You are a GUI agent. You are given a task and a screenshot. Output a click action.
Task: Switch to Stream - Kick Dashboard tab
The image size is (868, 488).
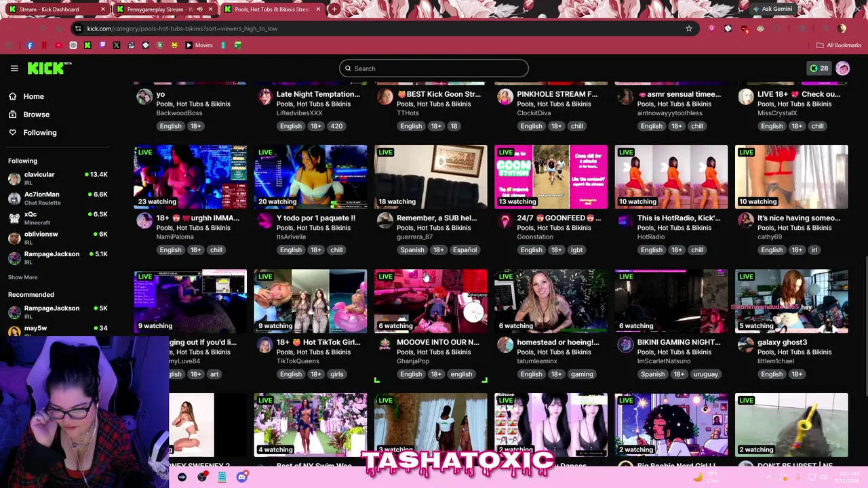point(56,9)
